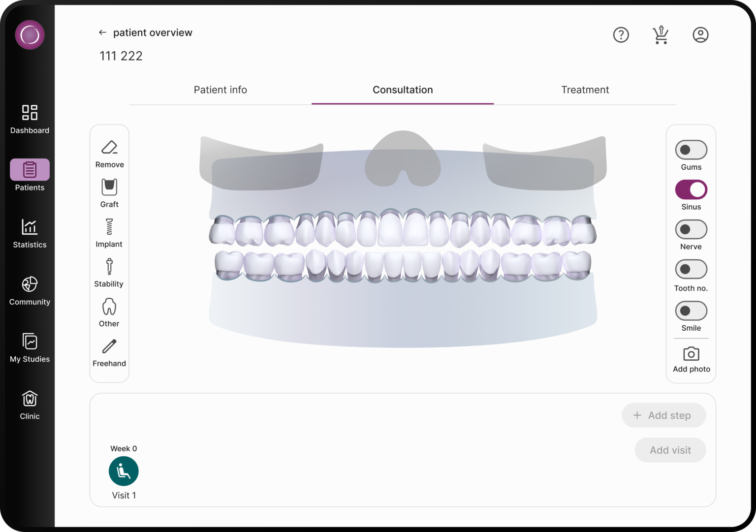Switch to the Patient info tab
756x532 pixels.
click(220, 90)
